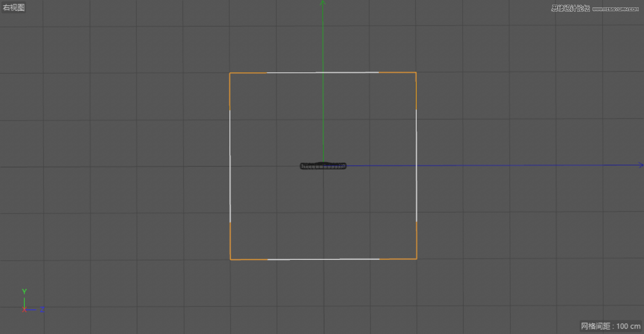Click the green Y axis arrowhead tip
This screenshot has height=334, width=644.
click(323, 3)
